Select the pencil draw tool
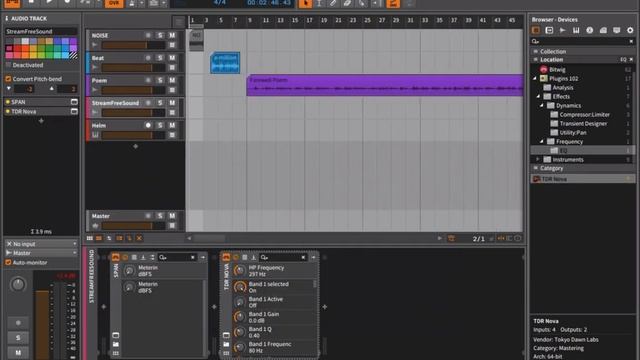This screenshot has width=640, height=360. 333,3
